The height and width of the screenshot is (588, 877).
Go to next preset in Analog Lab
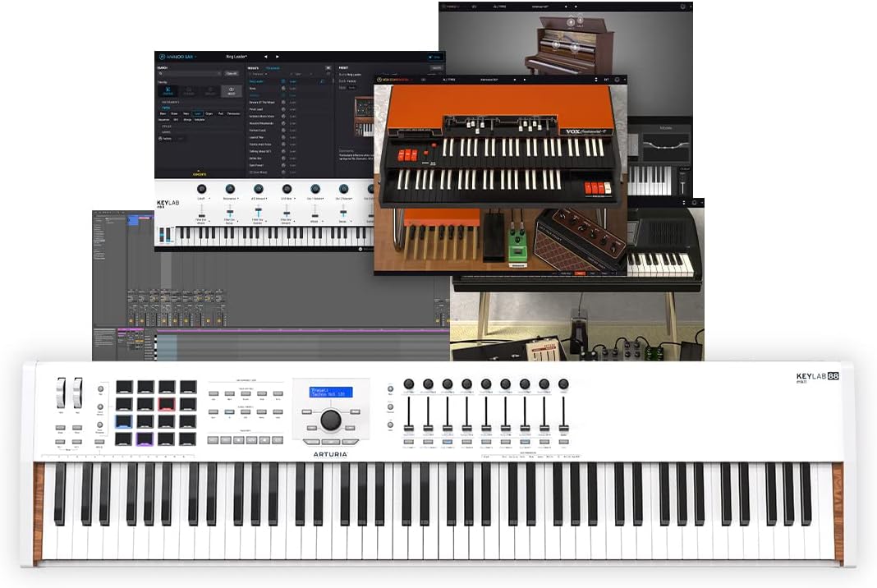click(278, 57)
